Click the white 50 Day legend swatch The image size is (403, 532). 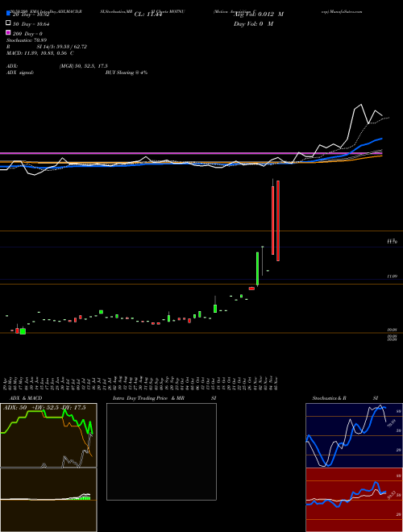click(8, 23)
